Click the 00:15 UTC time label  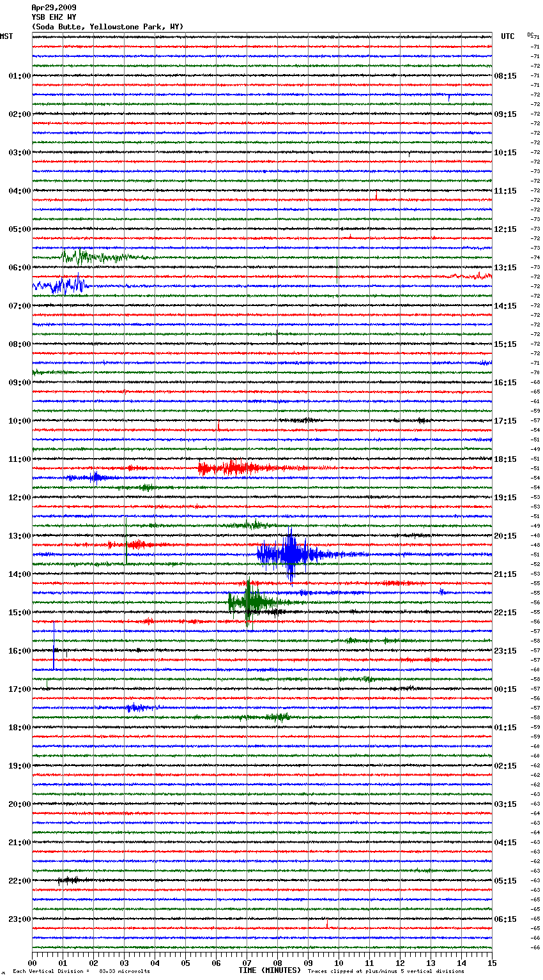tap(505, 689)
